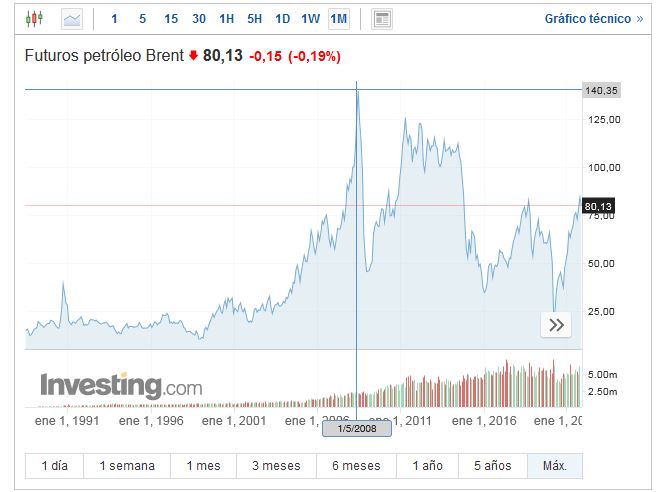Select the 15 minute interval

[171, 19]
